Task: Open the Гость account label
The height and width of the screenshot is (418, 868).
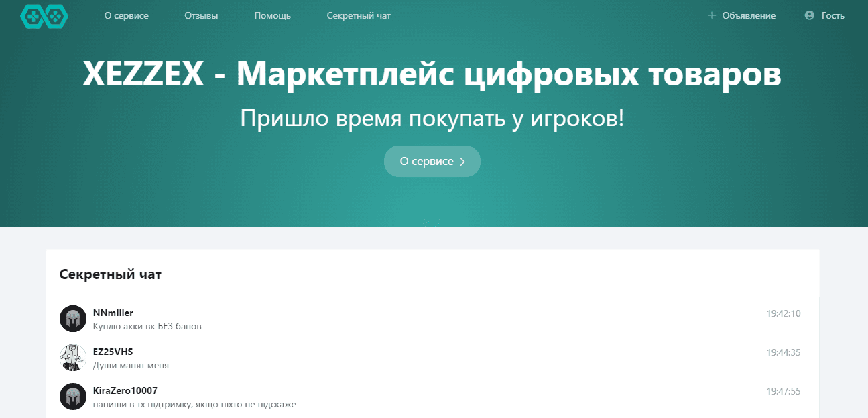Action: click(833, 16)
